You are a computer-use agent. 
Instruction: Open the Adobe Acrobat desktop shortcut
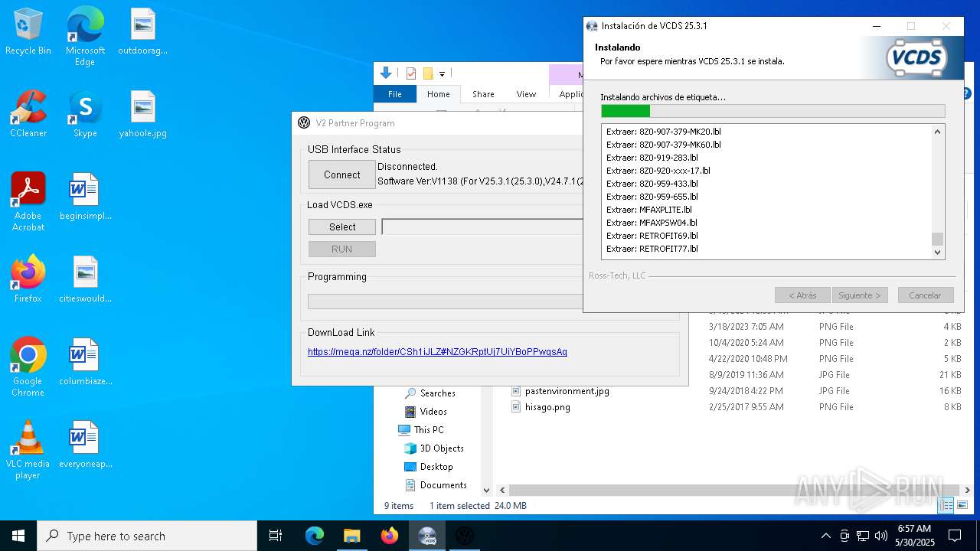28,202
